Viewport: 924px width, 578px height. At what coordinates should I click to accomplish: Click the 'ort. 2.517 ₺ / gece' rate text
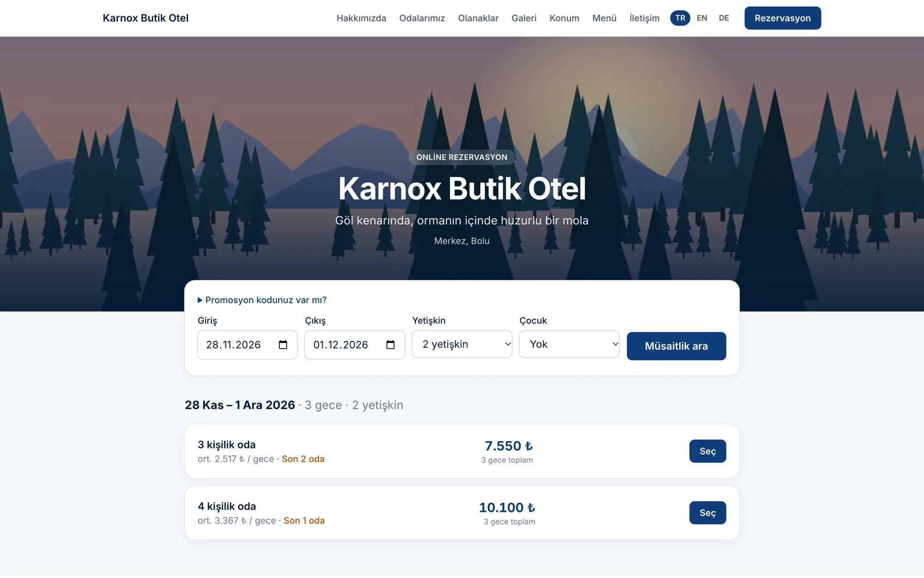pos(236,459)
